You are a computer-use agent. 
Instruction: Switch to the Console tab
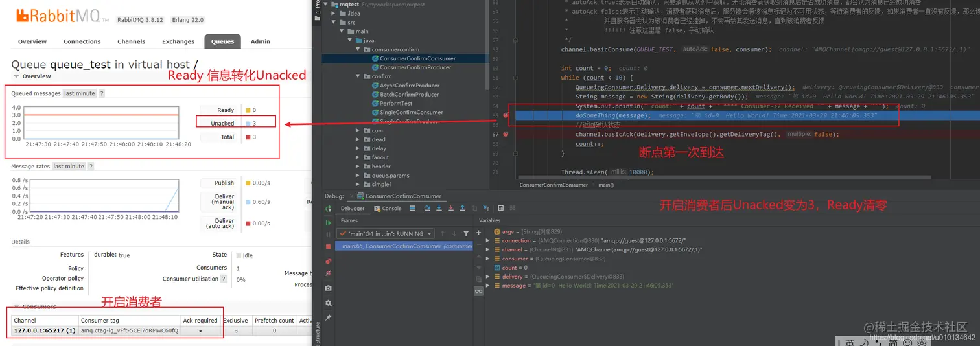pos(388,209)
